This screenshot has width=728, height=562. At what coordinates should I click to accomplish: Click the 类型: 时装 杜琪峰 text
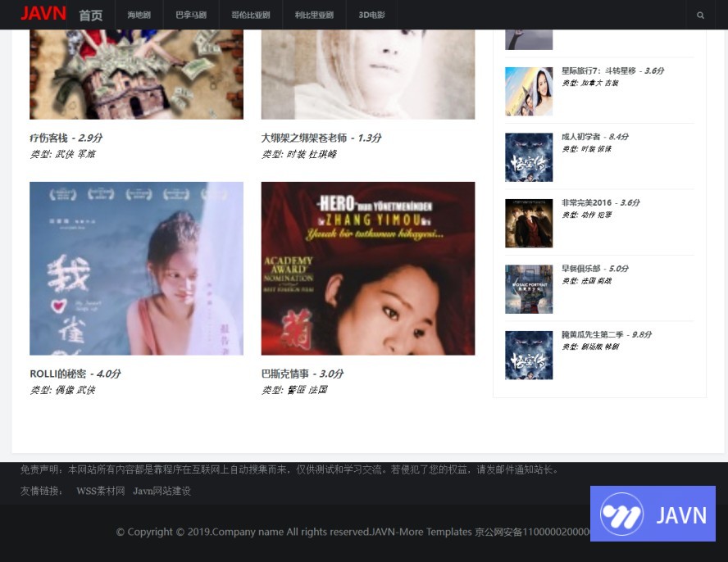(299, 154)
